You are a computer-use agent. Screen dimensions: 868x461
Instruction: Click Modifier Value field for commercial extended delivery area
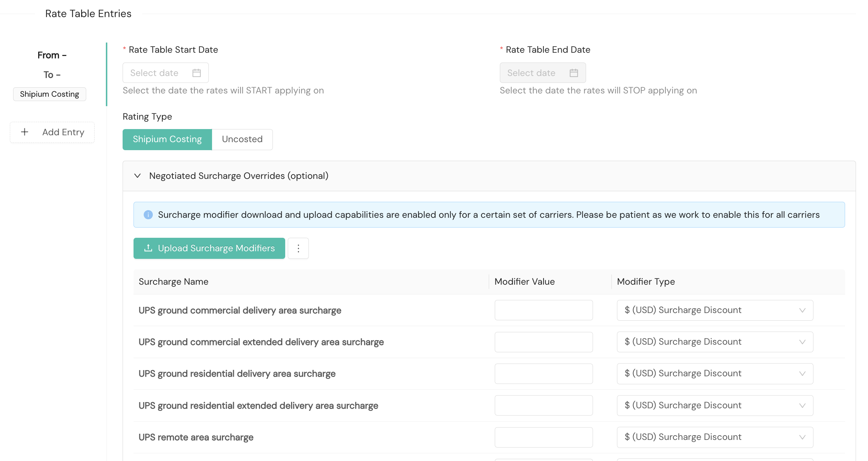tap(544, 342)
